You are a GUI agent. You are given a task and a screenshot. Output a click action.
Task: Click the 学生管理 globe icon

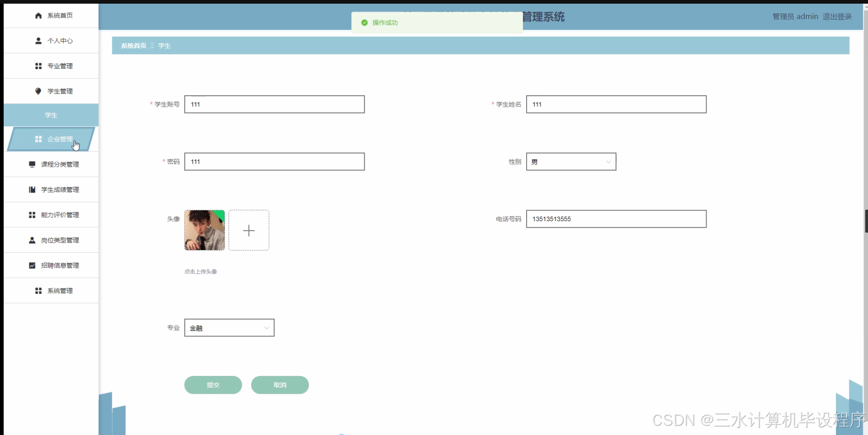tap(38, 91)
